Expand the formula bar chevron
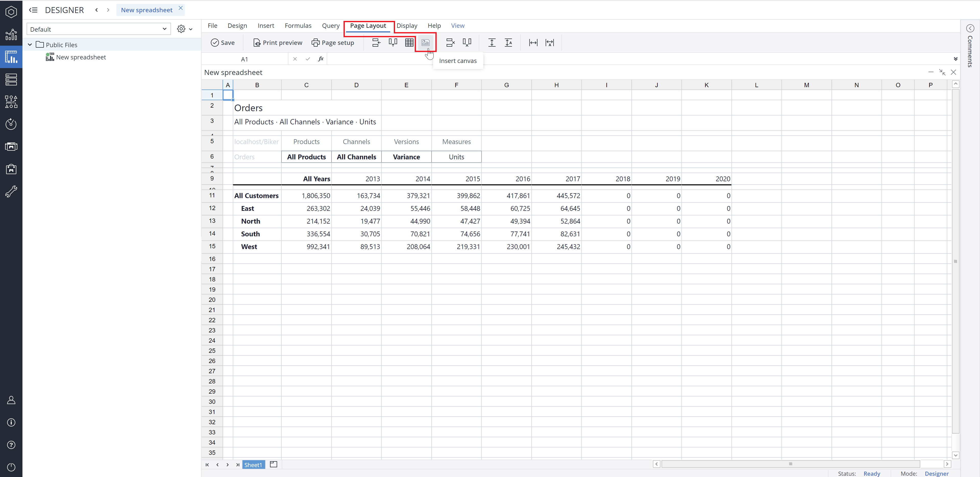The height and width of the screenshot is (477, 980). (x=955, y=59)
